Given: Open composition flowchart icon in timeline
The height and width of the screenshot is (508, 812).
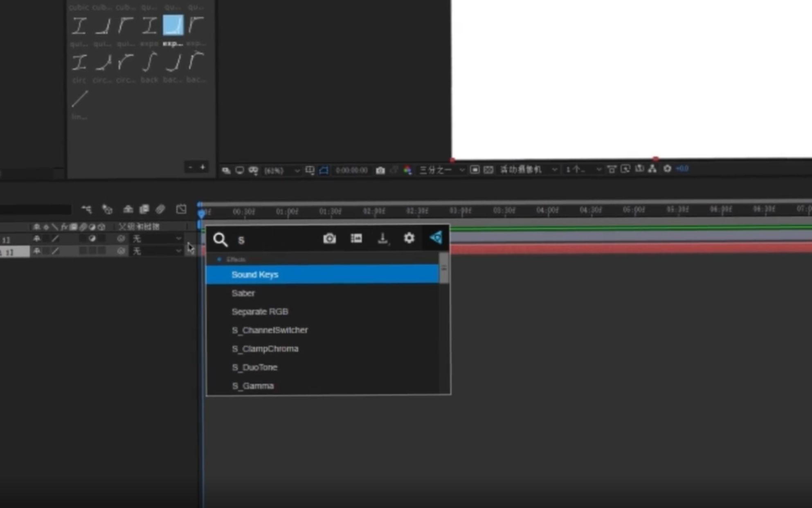Looking at the screenshot, I should point(86,210).
